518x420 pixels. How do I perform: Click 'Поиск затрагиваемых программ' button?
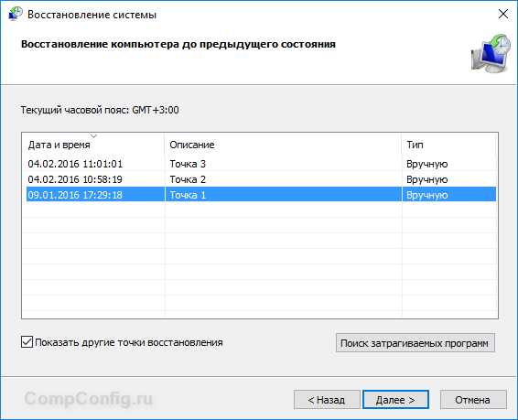[415, 343]
